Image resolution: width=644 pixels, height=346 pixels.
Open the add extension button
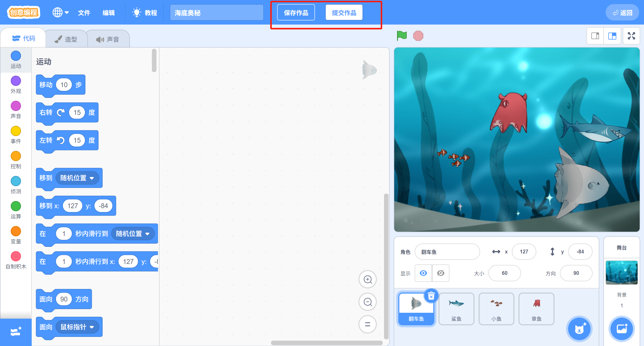click(16, 332)
